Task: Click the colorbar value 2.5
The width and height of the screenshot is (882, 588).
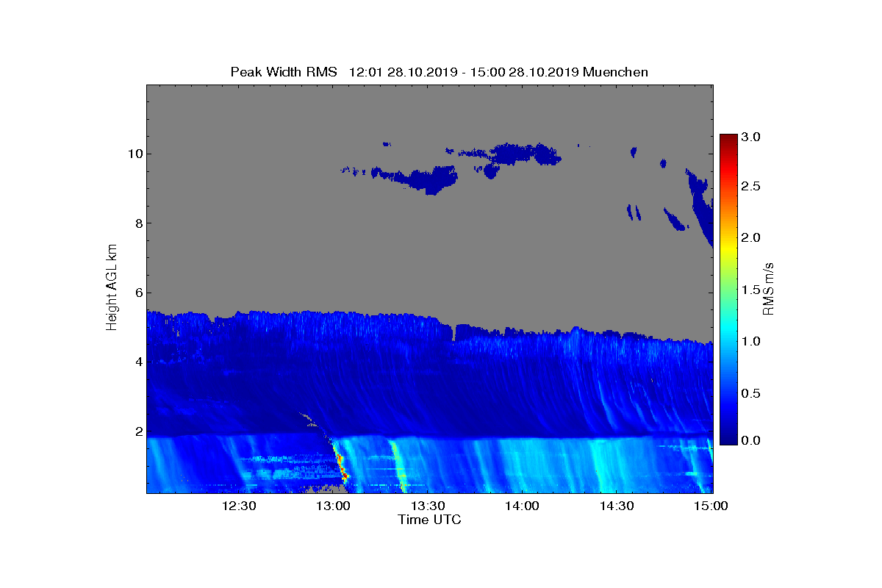Action: 750,187
